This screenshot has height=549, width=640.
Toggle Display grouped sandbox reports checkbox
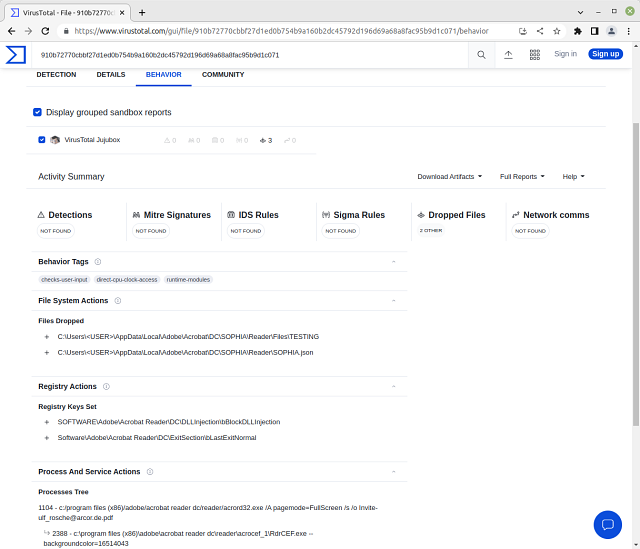pos(37,112)
